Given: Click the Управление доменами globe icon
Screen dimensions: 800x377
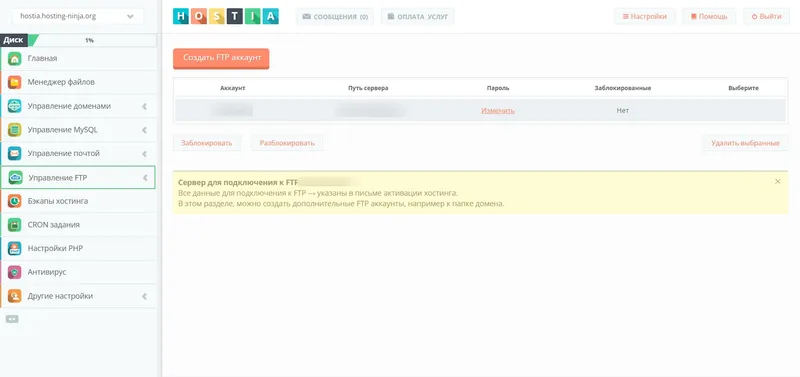Looking at the screenshot, I should 14,106.
